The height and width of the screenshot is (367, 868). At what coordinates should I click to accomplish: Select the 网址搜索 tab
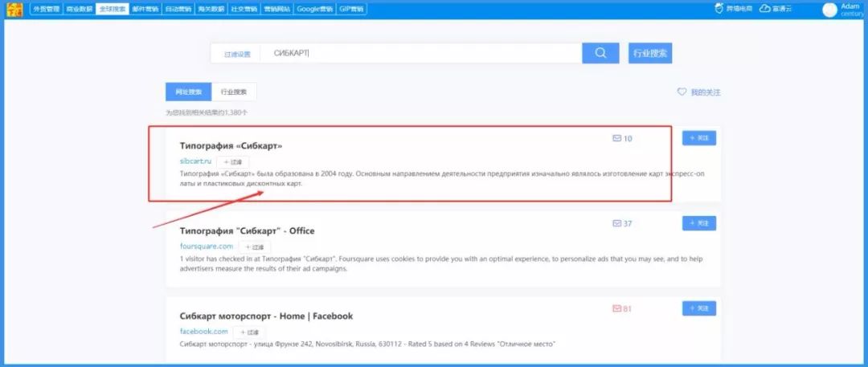(x=188, y=92)
